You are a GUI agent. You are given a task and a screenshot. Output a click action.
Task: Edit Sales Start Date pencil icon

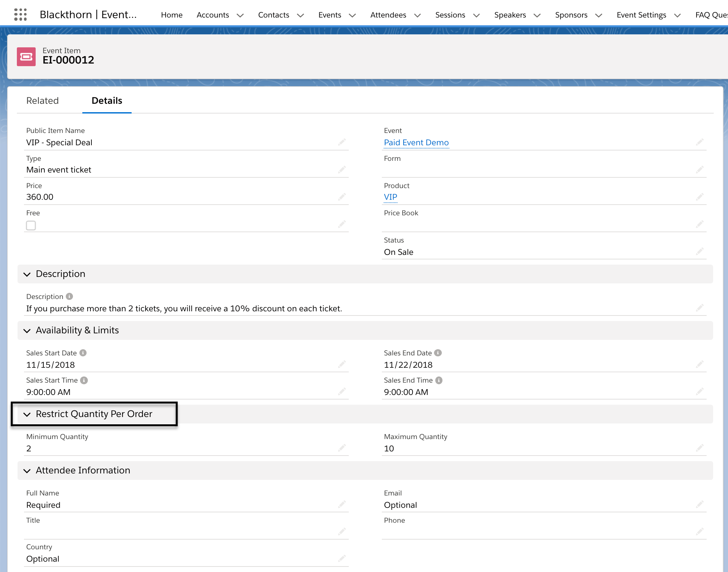coord(342,364)
